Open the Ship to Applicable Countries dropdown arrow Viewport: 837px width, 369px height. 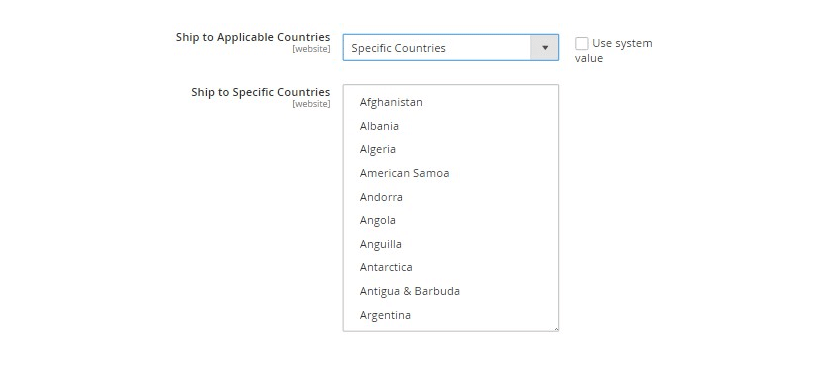coord(544,48)
